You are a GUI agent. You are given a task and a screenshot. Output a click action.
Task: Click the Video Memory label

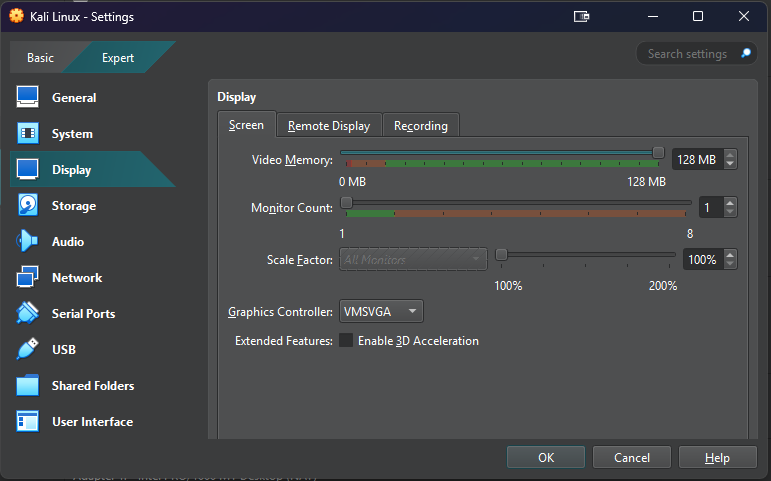tap(292, 160)
